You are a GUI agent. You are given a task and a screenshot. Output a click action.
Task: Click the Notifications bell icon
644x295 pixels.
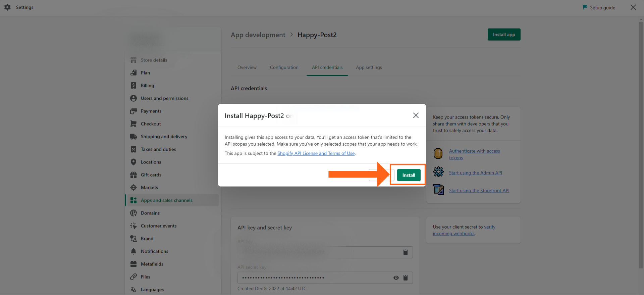coord(133,251)
